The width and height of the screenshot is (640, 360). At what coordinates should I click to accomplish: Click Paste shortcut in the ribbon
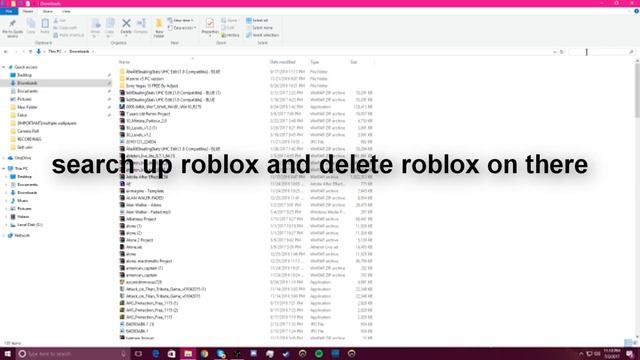[69, 35]
